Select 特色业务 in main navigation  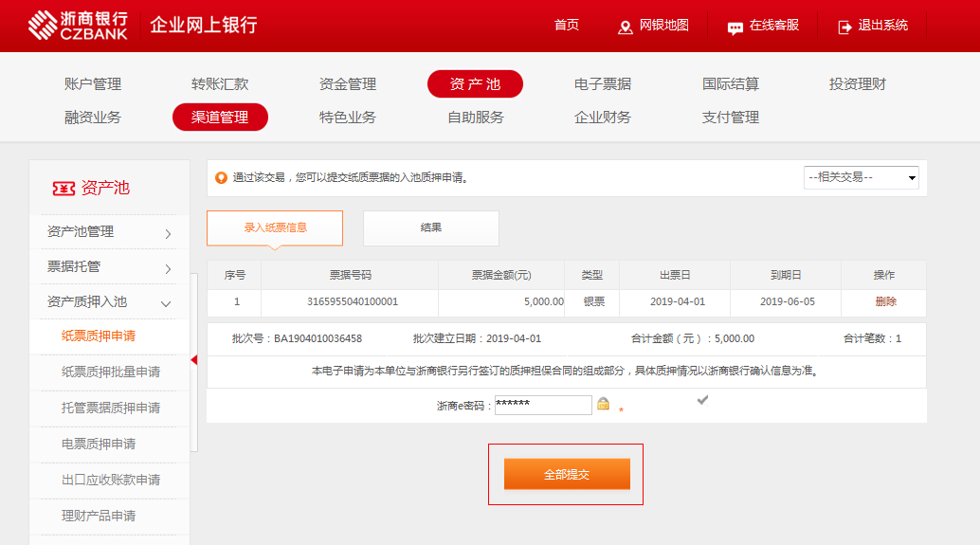tap(348, 117)
